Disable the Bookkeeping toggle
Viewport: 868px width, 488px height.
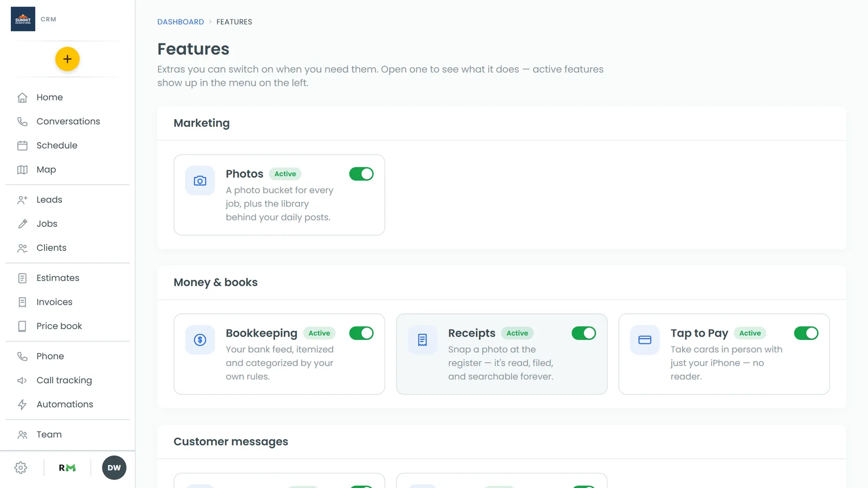coord(361,333)
